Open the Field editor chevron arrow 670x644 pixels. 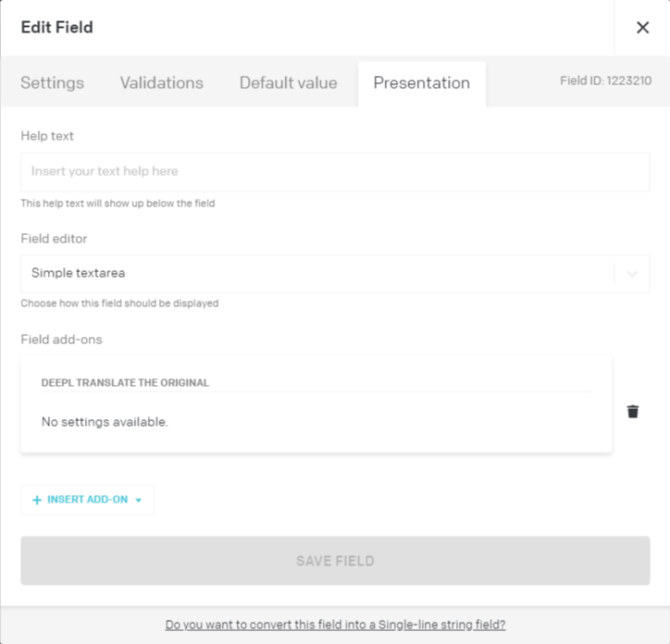(632, 274)
